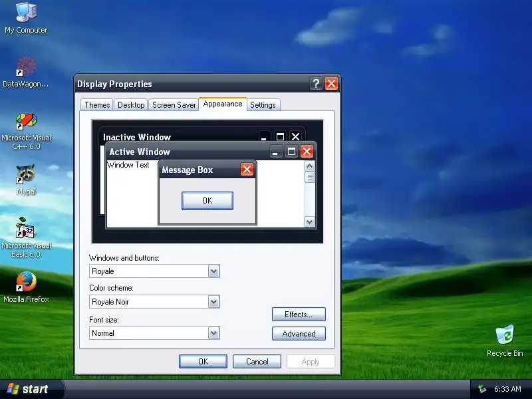Image resolution: width=532 pixels, height=399 pixels.
Task: Confirm with the dialog's main OK button
Action: tap(203, 361)
